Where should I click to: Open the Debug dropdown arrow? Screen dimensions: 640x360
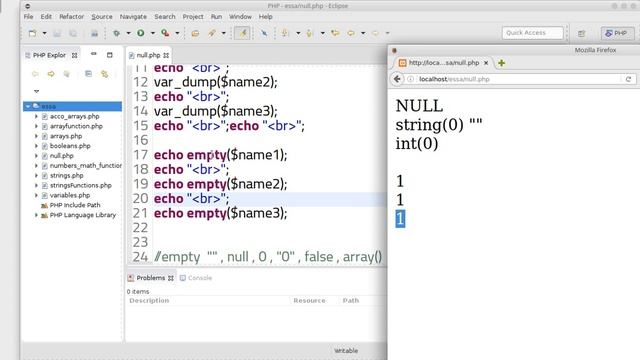[x=128, y=33]
